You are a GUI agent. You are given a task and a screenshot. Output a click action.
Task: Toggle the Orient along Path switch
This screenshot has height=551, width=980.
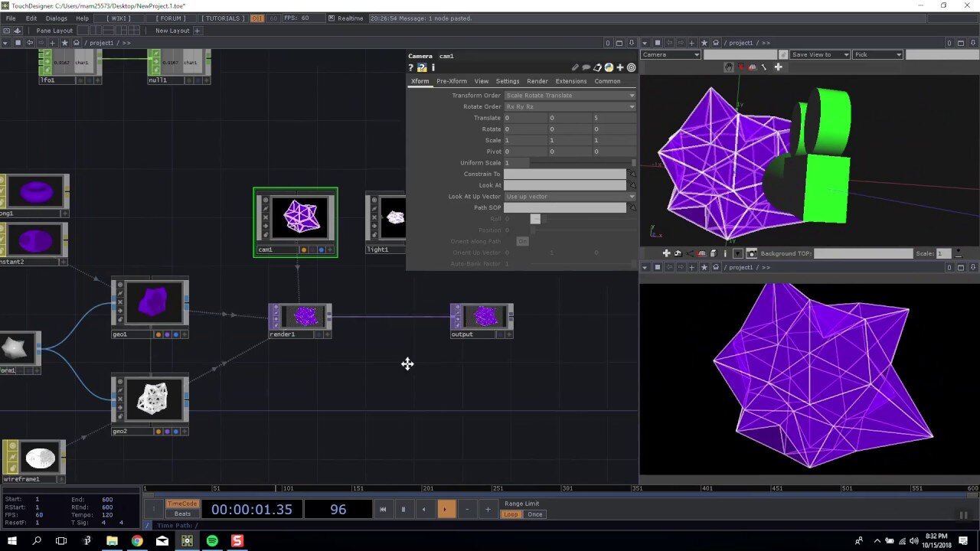click(522, 241)
